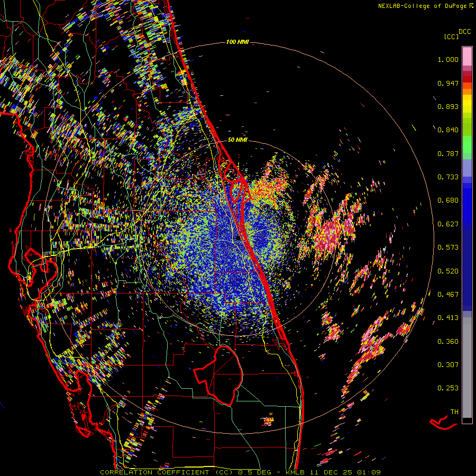The height and width of the screenshot is (476, 476).
Task: Click the TH label under the legend
Action: coord(454,412)
